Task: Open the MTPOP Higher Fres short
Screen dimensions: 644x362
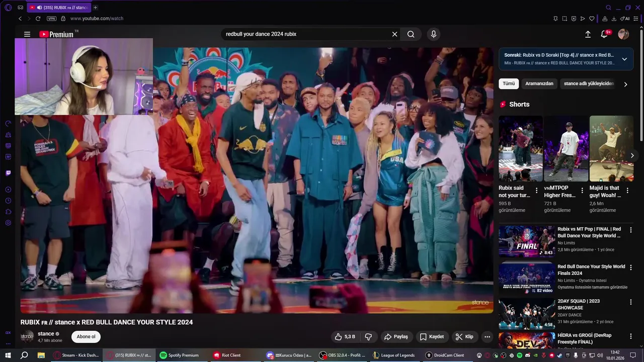Action: pos(566,149)
